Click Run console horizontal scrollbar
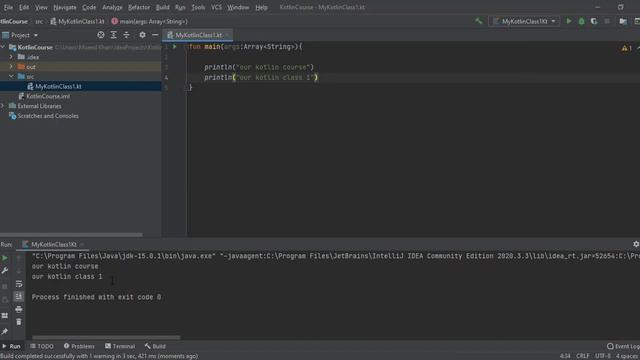Viewport: 640px width, 360px height. (106, 338)
